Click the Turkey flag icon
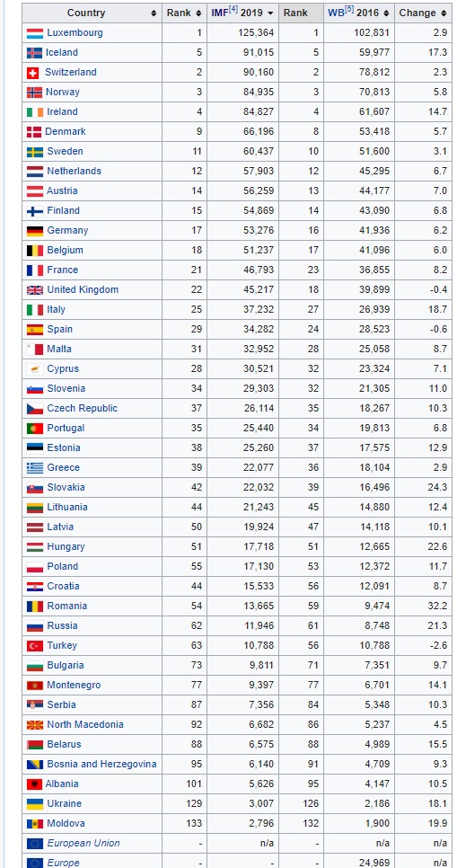 coord(34,646)
